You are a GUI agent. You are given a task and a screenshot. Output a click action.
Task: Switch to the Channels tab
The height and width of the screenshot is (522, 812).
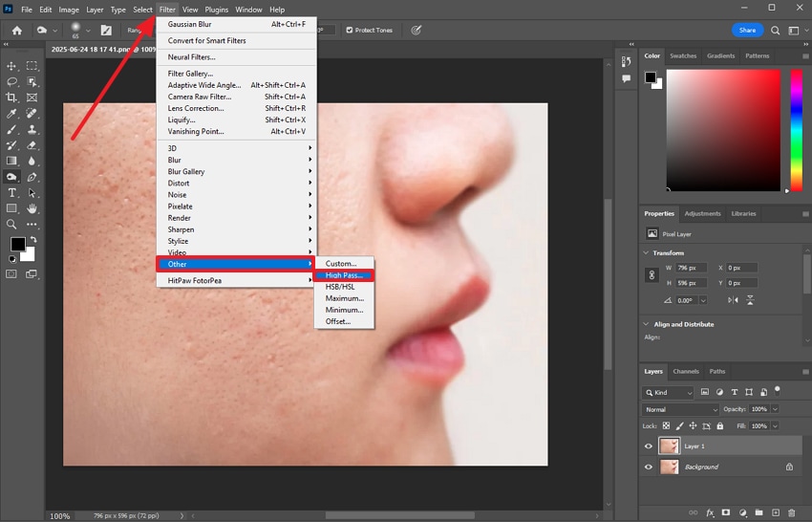[686, 371]
